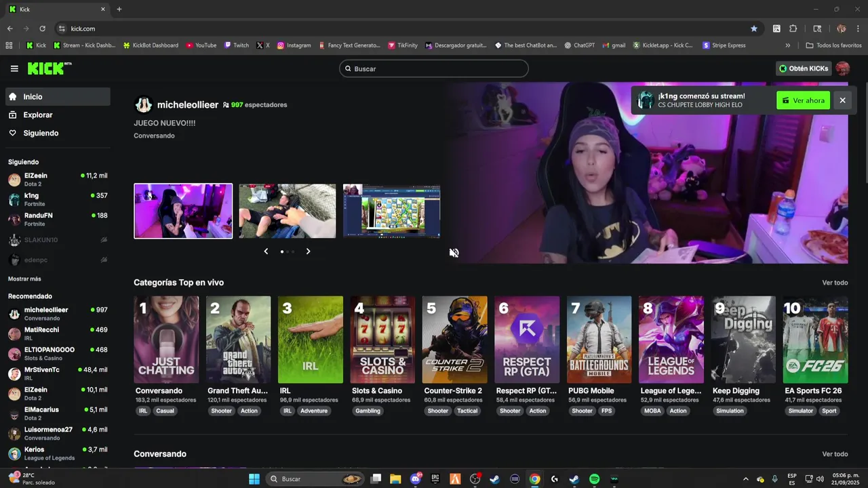This screenshot has height=488, width=868.
Task: Open RanduFN channel in sidebar
Action: point(58,219)
